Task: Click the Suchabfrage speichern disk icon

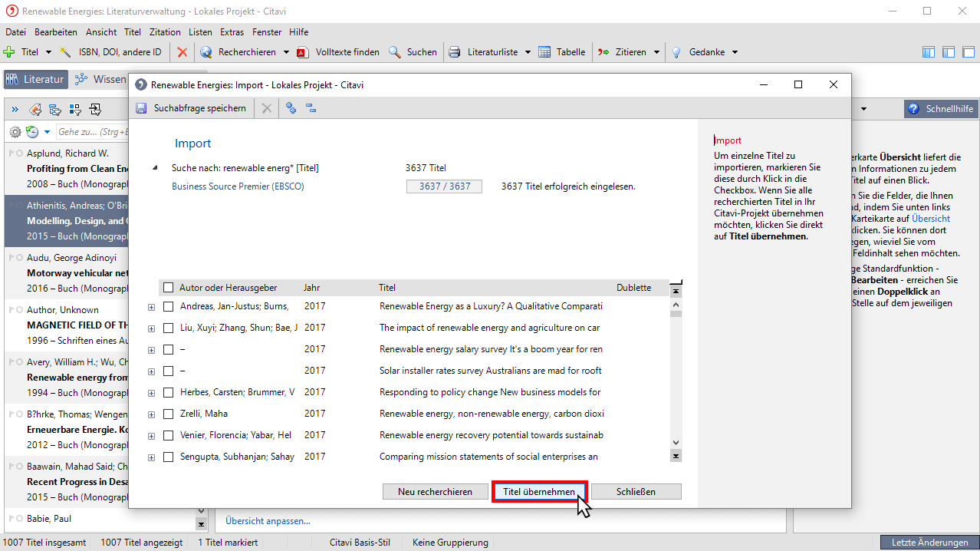Action: (141, 108)
